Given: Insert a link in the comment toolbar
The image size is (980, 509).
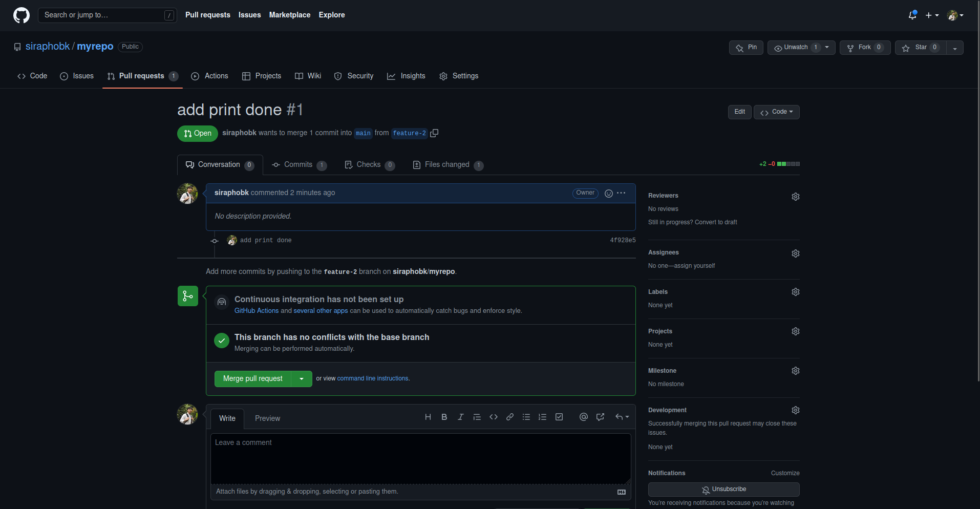Looking at the screenshot, I should (x=509, y=417).
